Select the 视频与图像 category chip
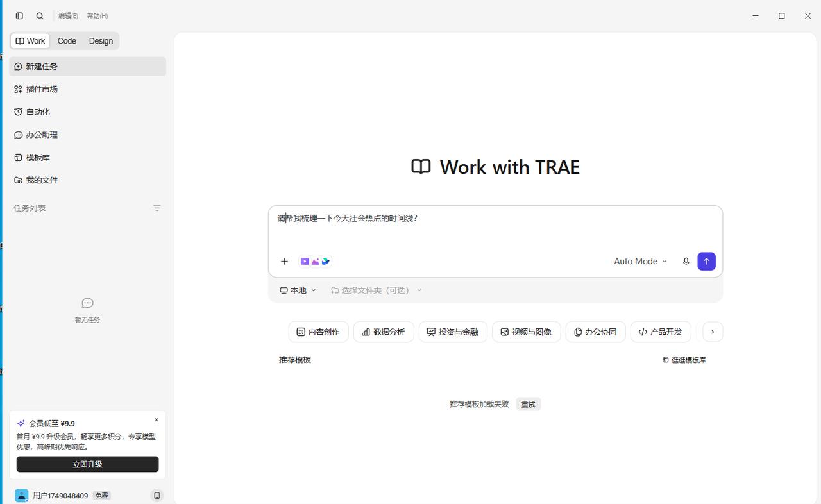Image resolution: width=821 pixels, height=504 pixels. [526, 332]
